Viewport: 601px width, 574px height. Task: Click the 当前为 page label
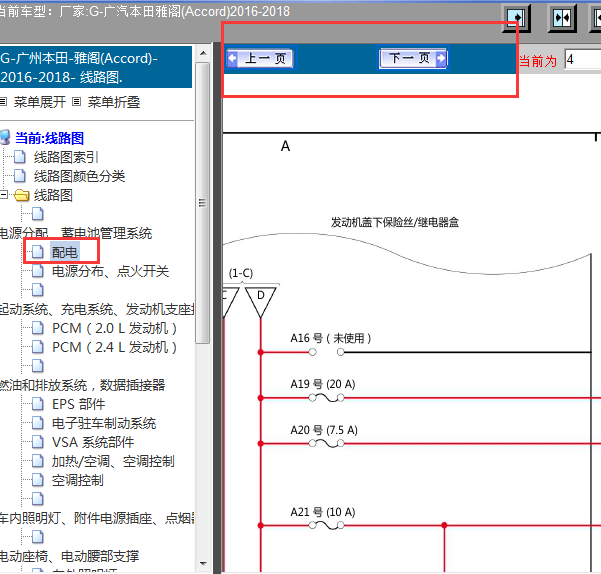[538, 61]
